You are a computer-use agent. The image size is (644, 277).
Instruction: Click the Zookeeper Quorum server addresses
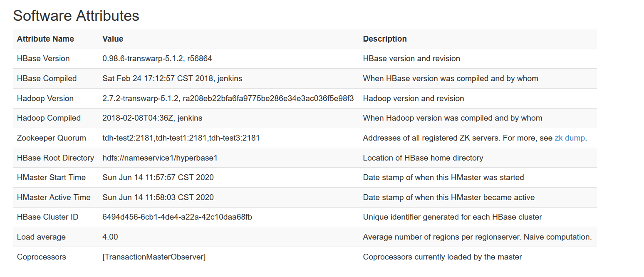click(181, 138)
